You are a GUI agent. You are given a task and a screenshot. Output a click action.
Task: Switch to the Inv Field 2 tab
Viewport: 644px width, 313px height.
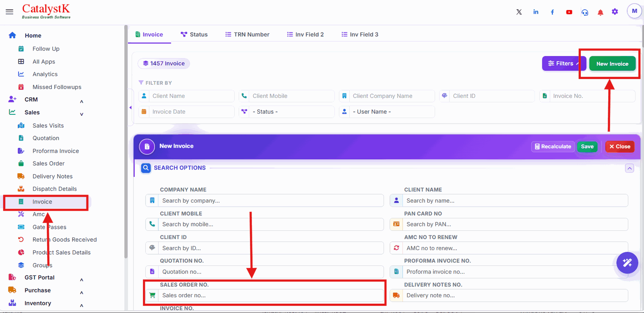305,35
